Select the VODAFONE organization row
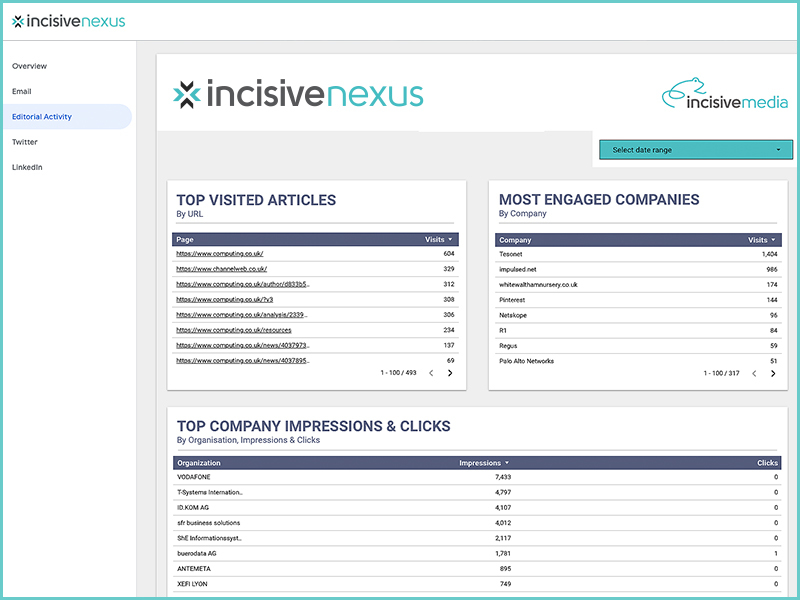Viewport: 800px width, 600px height. [477, 477]
